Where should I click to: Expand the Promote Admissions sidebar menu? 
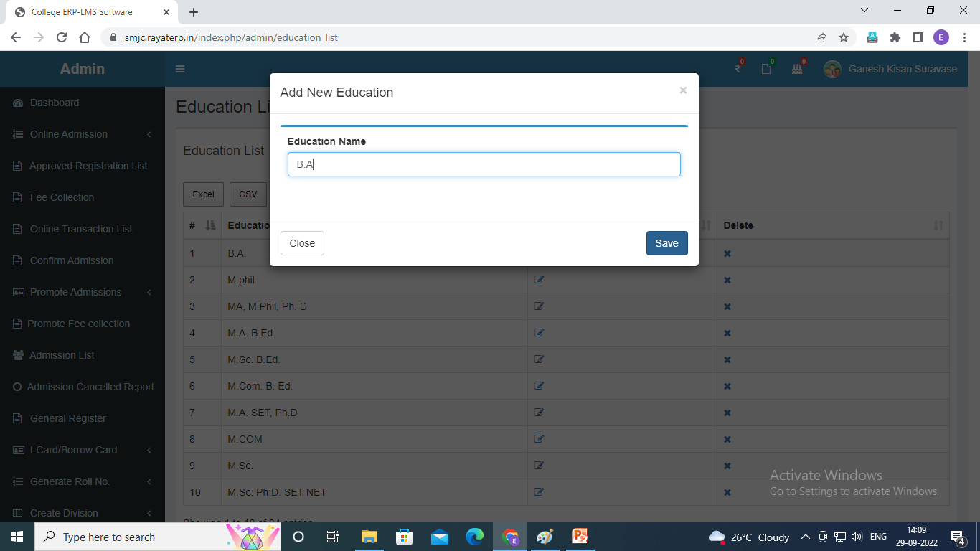click(83, 292)
